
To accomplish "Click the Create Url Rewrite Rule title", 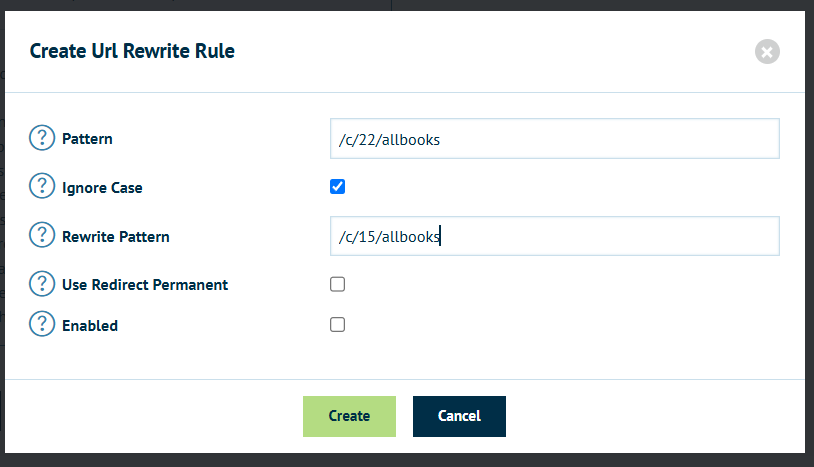I will [132, 51].
